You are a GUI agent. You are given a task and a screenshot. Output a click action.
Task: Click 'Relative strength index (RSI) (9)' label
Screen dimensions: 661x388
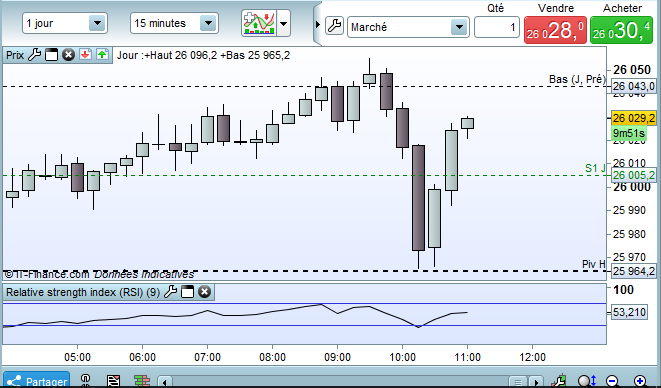[83, 292]
